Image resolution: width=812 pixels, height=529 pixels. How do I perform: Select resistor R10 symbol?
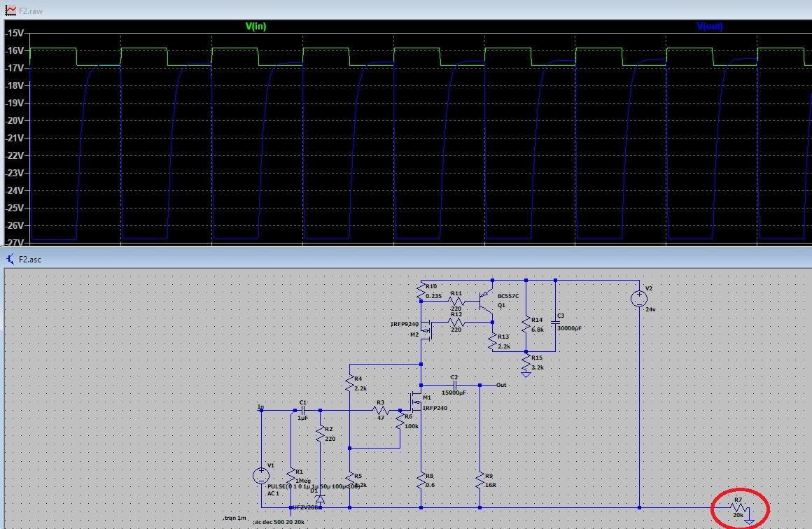click(421, 291)
